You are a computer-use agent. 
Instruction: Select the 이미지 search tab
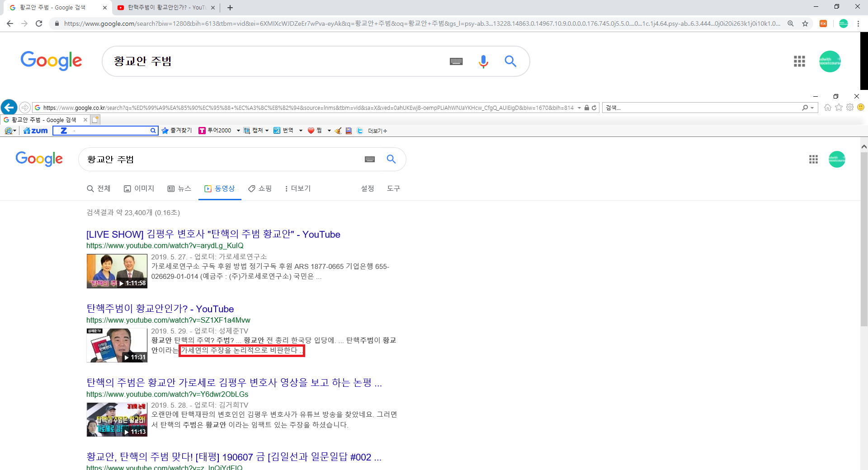139,188
